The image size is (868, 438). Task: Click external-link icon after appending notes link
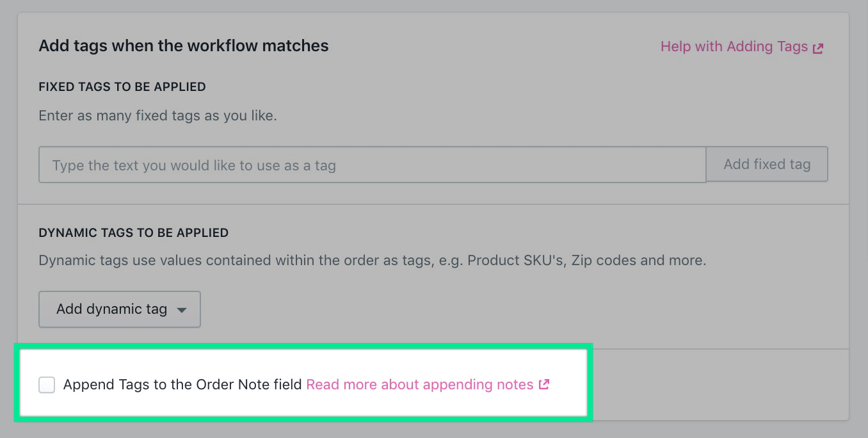coord(543,385)
